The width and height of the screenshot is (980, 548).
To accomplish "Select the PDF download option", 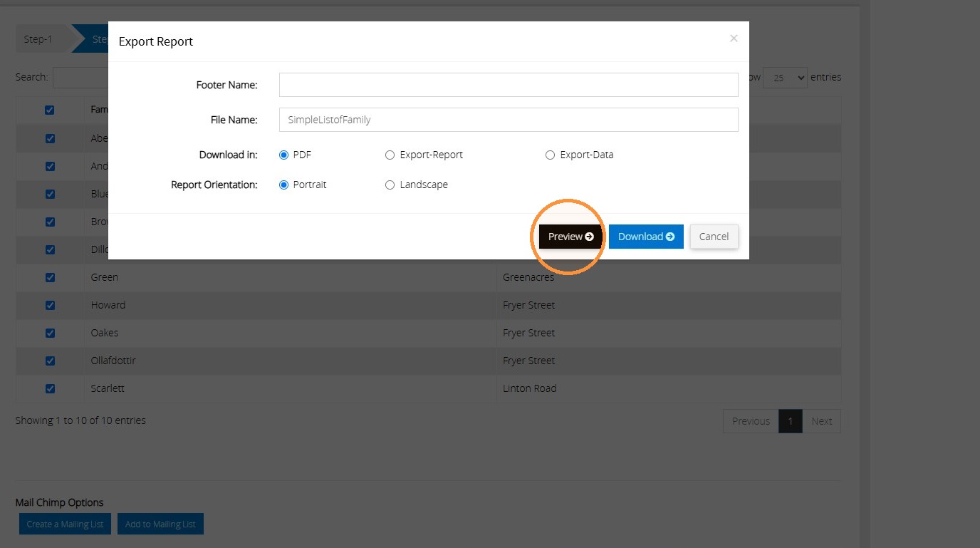I will 284,155.
